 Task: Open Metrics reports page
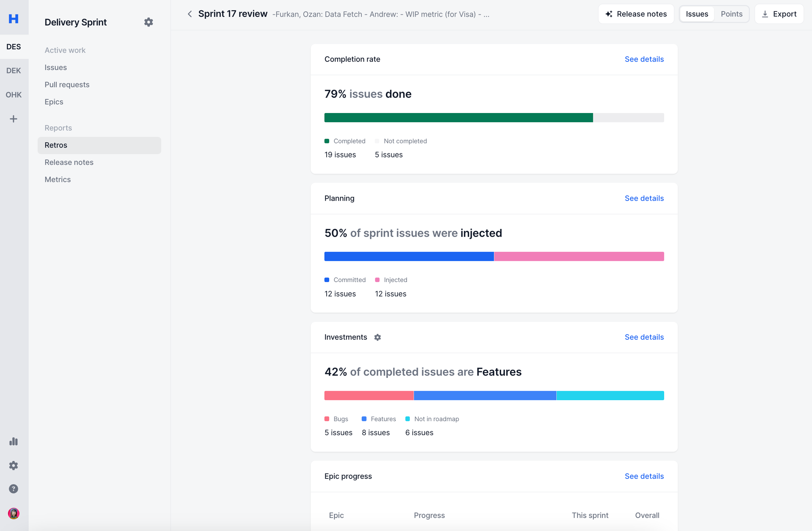[x=57, y=180]
